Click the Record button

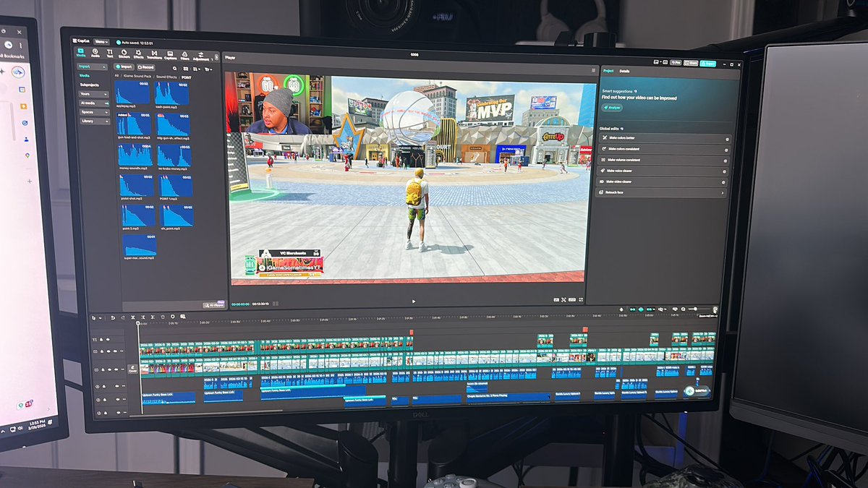146,67
